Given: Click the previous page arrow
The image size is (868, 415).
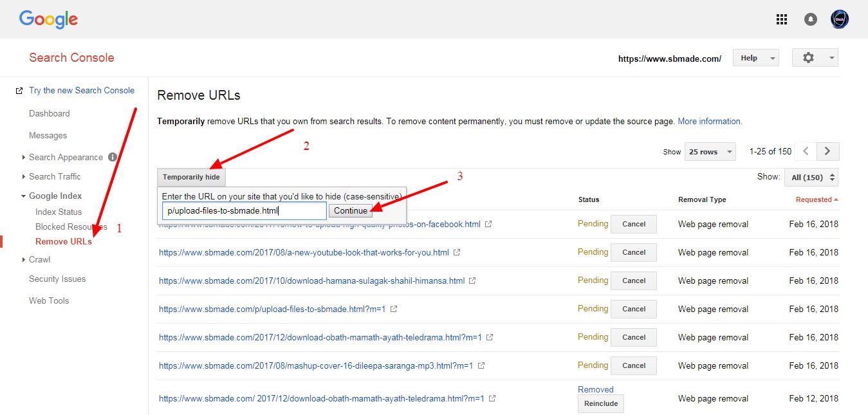Looking at the screenshot, I should (805, 151).
